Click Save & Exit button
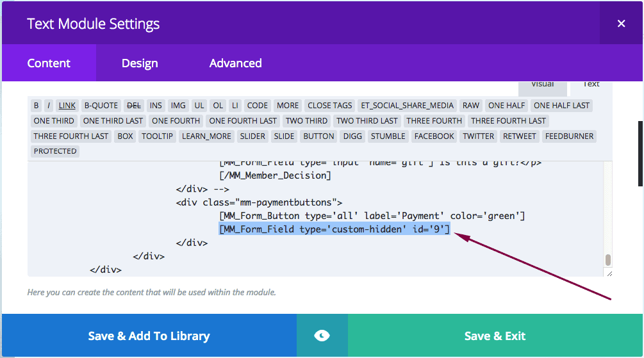644x358 pixels. pos(495,336)
